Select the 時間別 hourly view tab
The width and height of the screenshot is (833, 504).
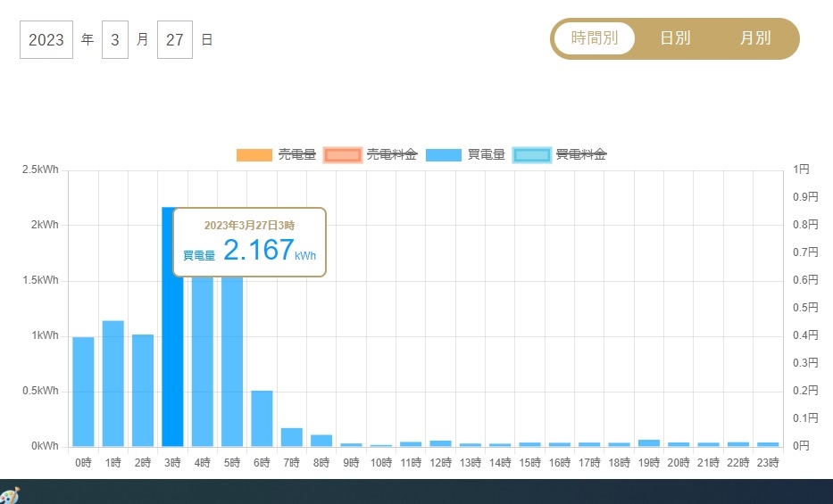(x=595, y=38)
